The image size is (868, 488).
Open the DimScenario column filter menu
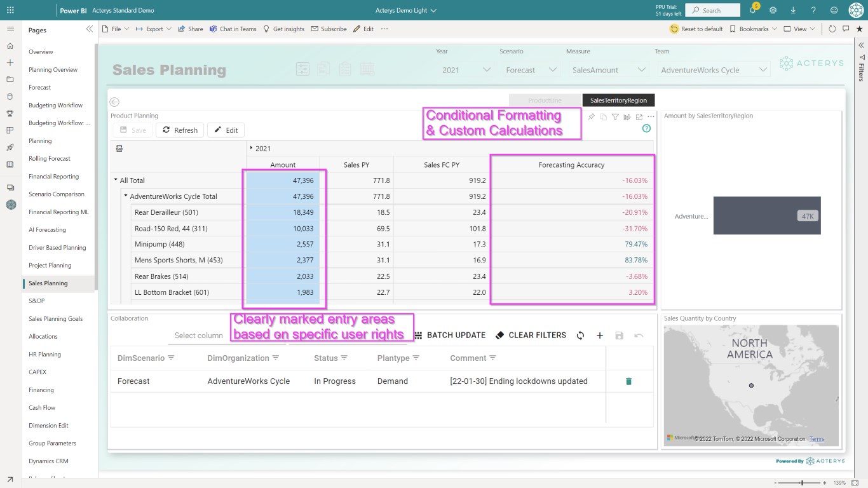[x=171, y=358]
